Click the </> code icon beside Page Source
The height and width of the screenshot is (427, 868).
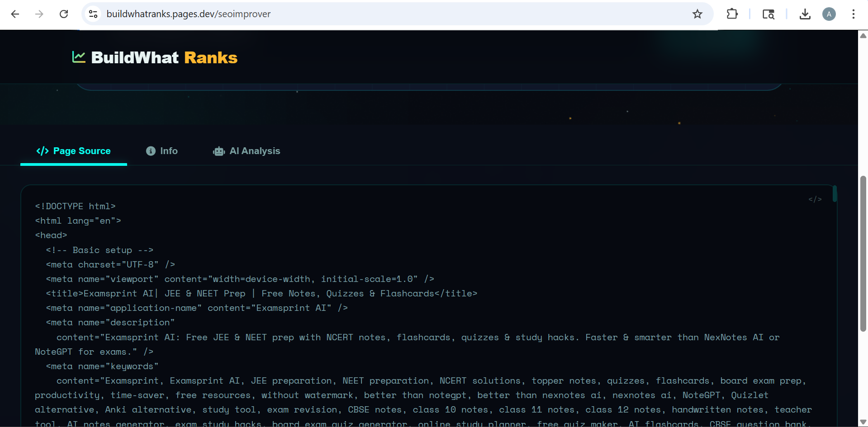[42, 151]
